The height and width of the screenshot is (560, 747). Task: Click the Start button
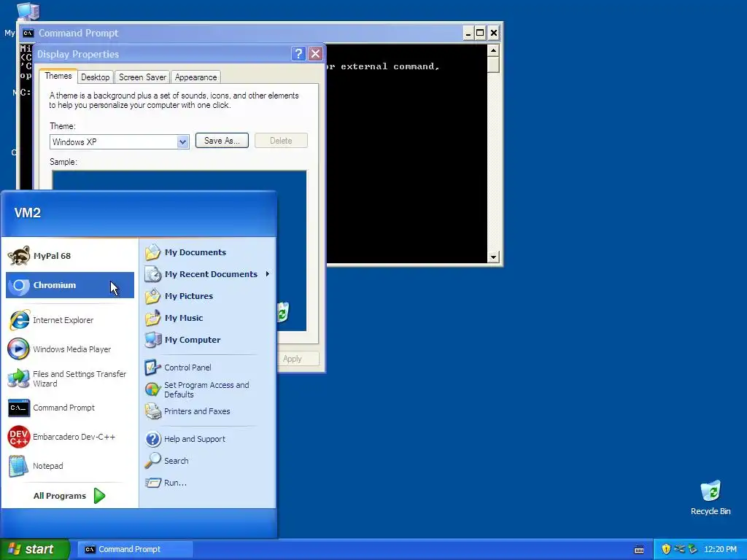[x=35, y=549]
